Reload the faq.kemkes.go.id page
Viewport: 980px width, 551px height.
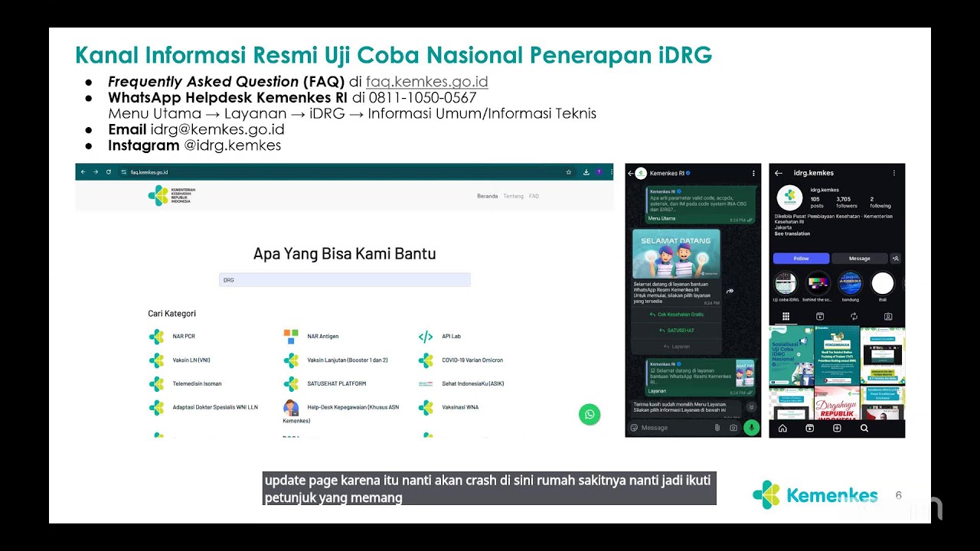tap(109, 172)
